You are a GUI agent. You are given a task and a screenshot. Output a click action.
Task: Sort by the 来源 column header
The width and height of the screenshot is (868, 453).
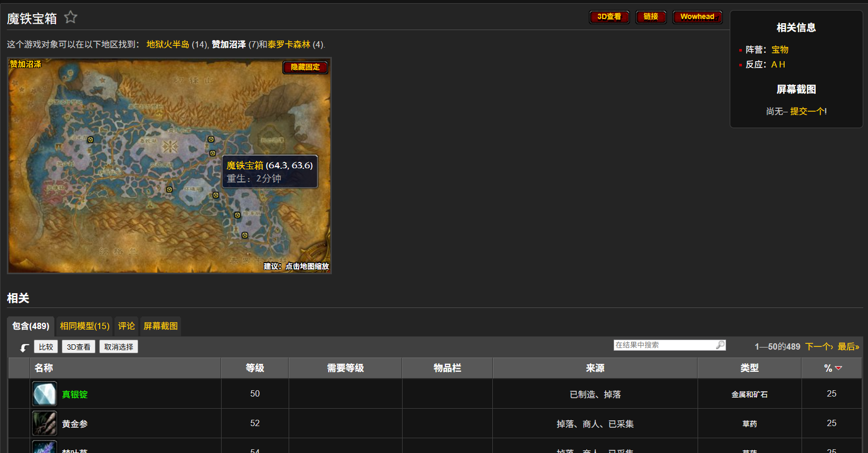click(x=595, y=368)
